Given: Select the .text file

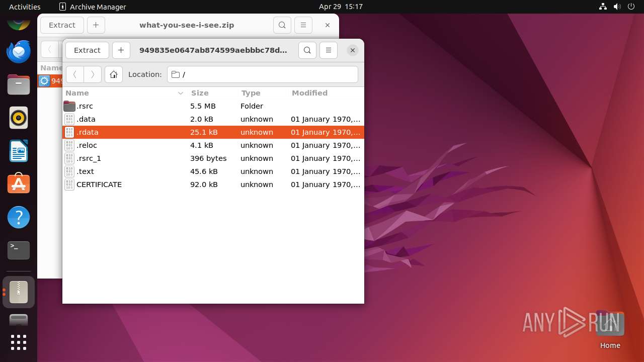Looking at the screenshot, I should (213, 171).
